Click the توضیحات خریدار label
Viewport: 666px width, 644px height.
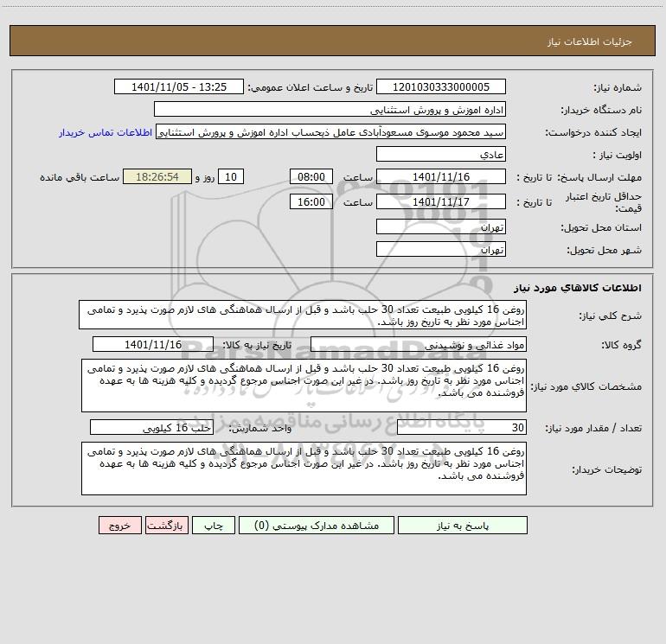tap(607, 469)
